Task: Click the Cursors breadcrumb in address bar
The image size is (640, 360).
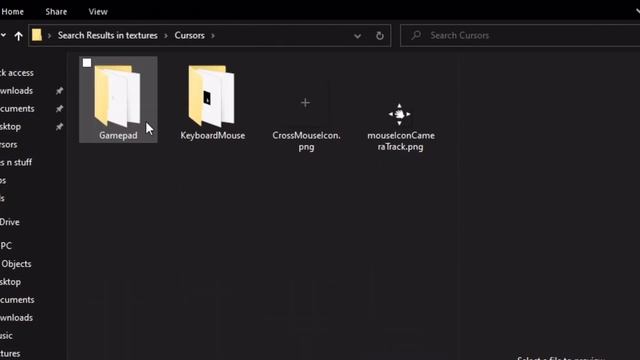Action: point(189,36)
